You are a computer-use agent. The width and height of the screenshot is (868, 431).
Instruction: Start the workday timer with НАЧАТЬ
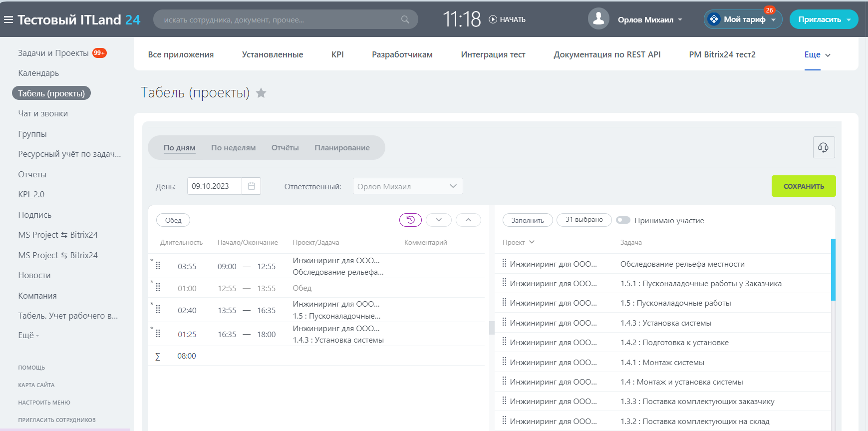pyautogui.click(x=507, y=19)
